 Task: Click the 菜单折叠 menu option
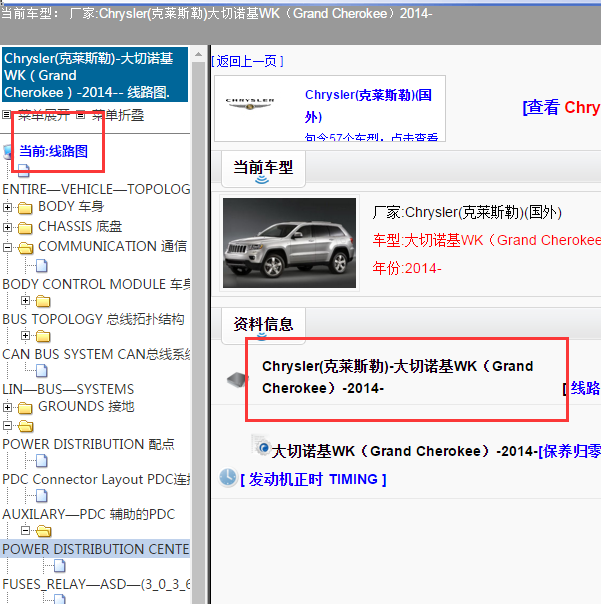(x=118, y=115)
